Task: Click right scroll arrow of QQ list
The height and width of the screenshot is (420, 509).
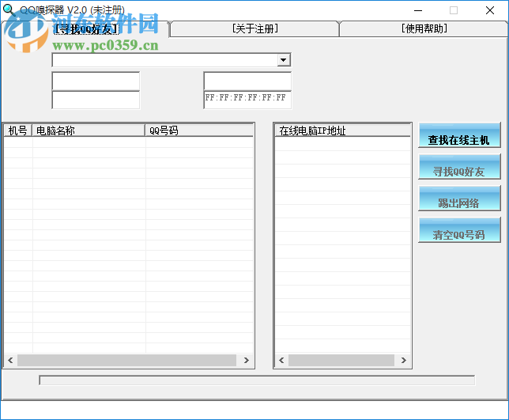Action: (247, 360)
